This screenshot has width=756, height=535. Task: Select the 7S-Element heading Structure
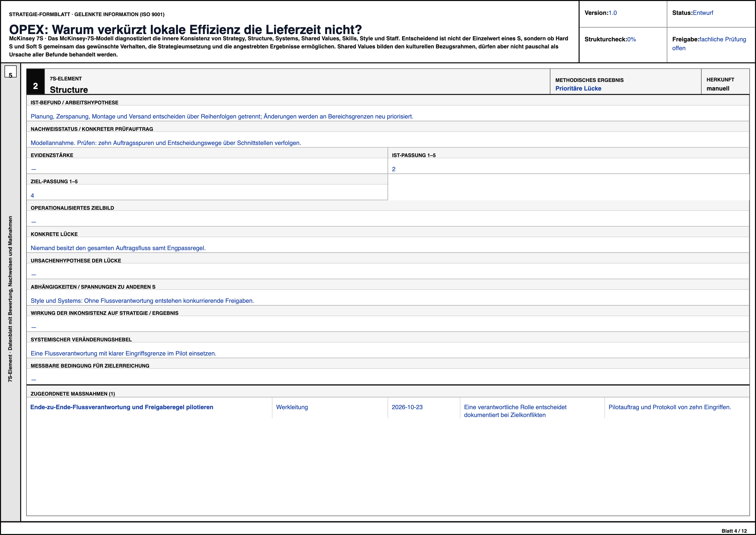coord(69,90)
